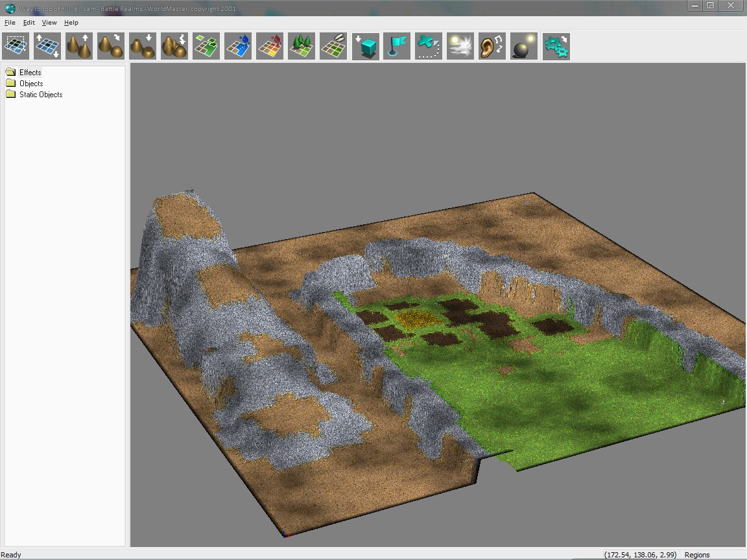Select the footprints passability grid tool
Screen dimensions: 747x560
click(333, 46)
